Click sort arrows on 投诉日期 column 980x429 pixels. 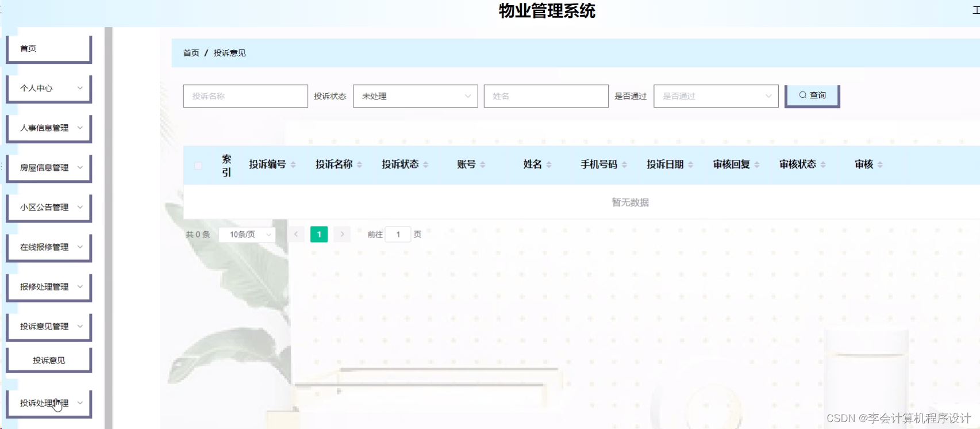point(691,164)
